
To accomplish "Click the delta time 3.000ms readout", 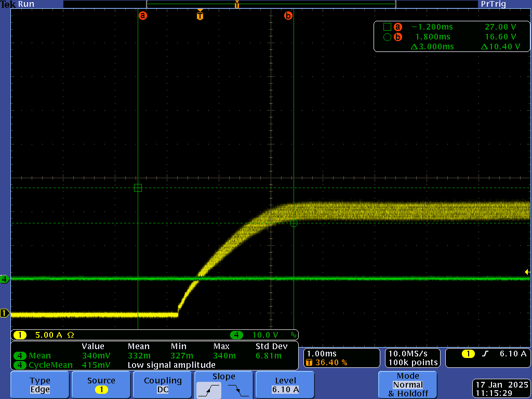I will coord(432,46).
